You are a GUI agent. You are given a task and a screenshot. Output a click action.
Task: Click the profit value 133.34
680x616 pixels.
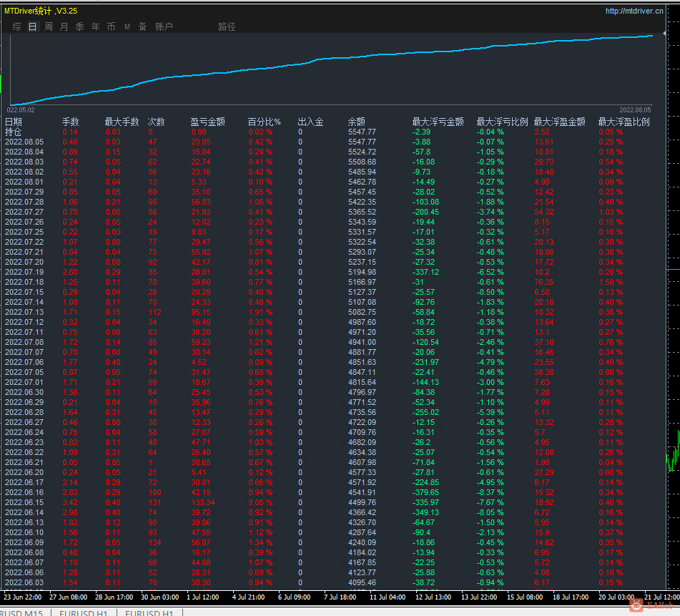203,502
